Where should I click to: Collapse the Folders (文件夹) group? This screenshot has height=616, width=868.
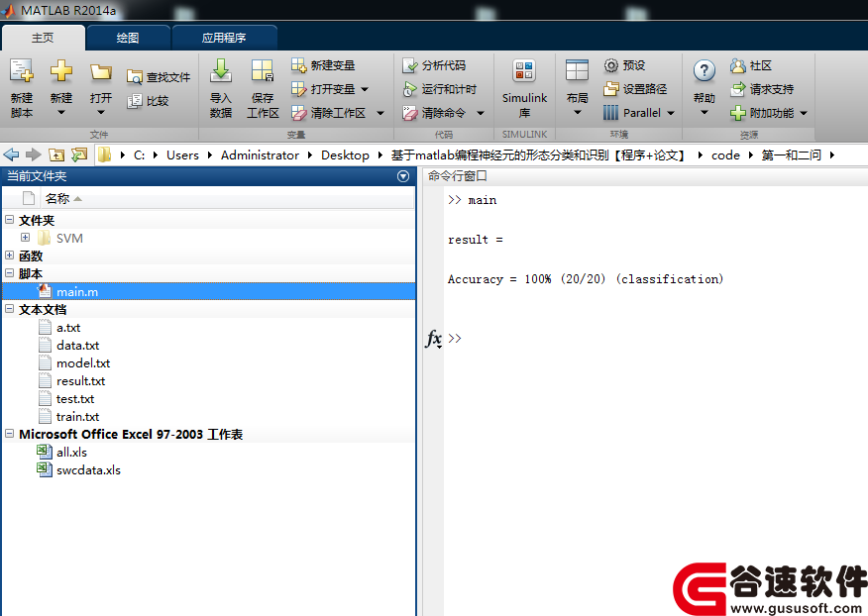[x=9, y=219]
